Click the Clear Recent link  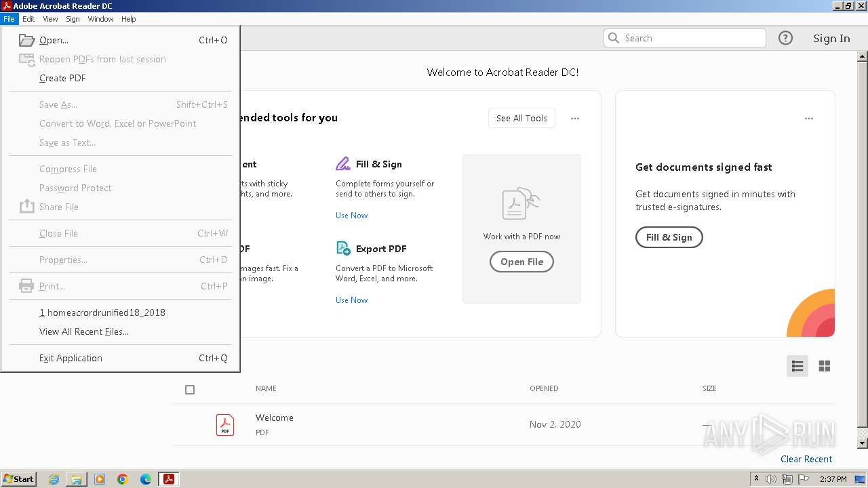coord(806,459)
